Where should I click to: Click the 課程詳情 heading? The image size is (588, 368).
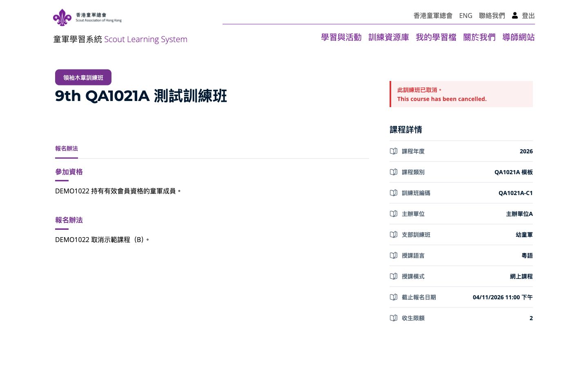pyautogui.click(x=406, y=130)
